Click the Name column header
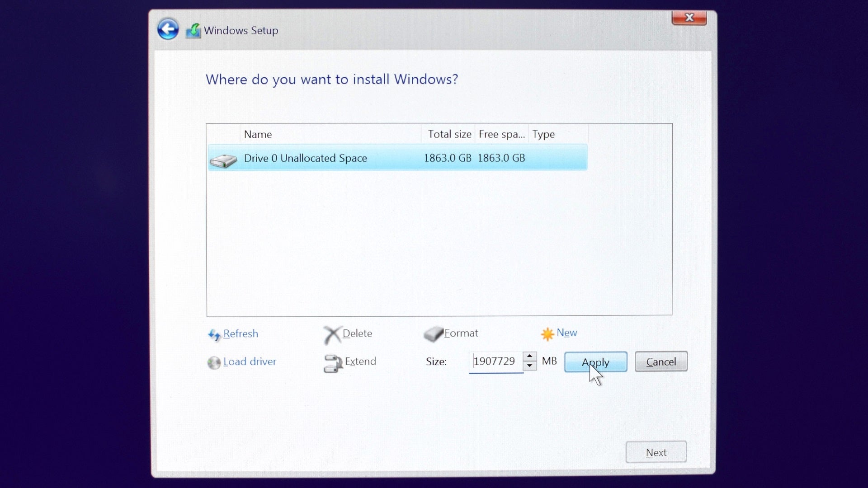Viewport: 868px width, 488px height. click(258, 134)
